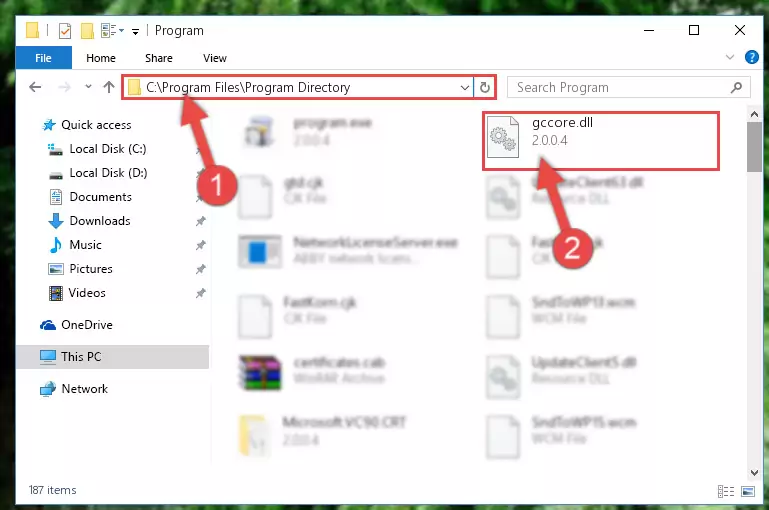Go up one folder level

[x=109, y=87]
